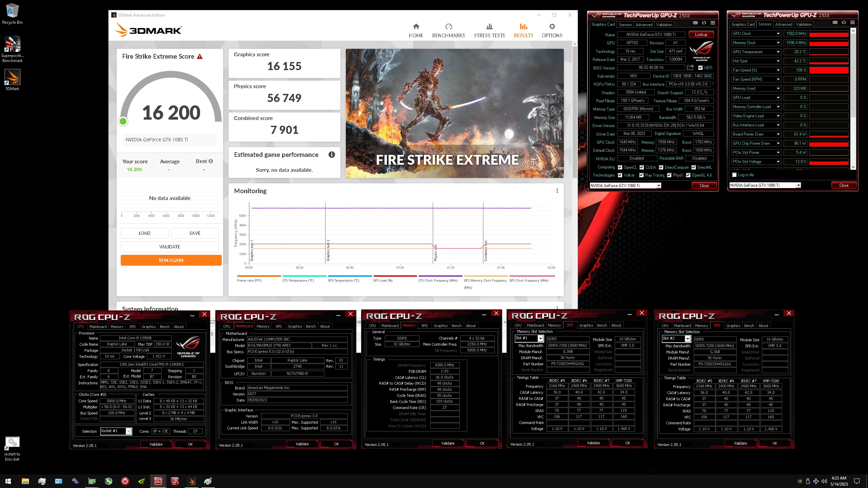868x488 pixels.
Task: Toggle the OpenCL checkbox
Action: click(x=620, y=167)
